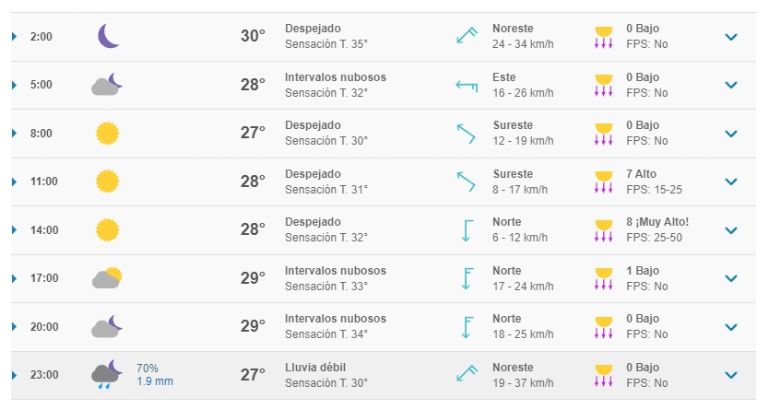Click the cloudy moon icon at 5:00

[x=107, y=84]
